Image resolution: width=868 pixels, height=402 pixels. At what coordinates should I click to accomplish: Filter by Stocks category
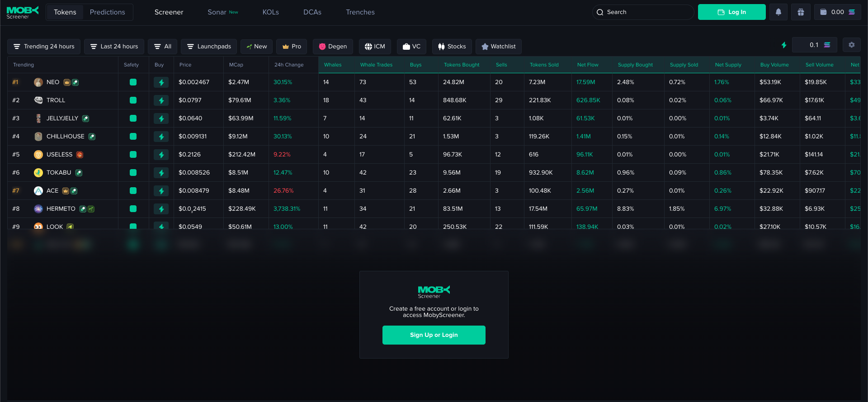point(452,47)
